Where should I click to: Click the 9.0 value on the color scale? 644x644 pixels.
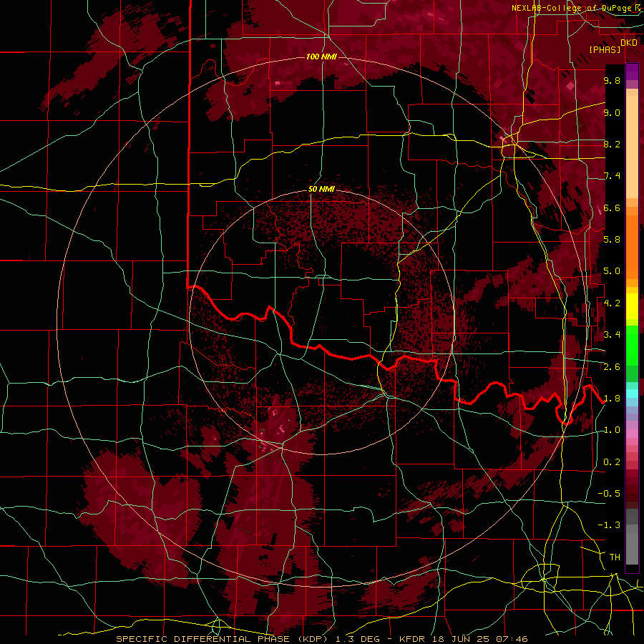coord(612,113)
